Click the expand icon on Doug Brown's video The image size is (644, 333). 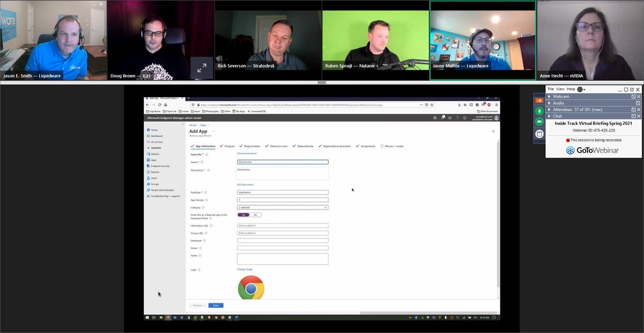202,68
